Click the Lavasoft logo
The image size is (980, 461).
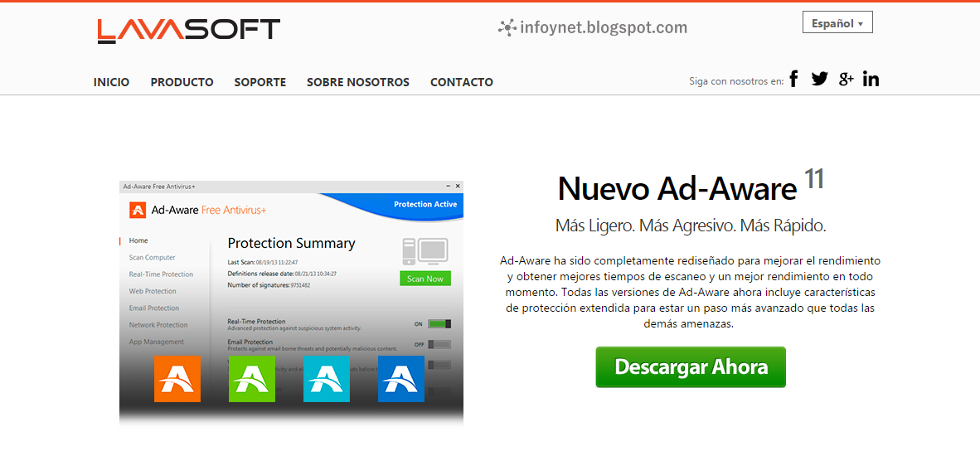click(x=189, y=31)
